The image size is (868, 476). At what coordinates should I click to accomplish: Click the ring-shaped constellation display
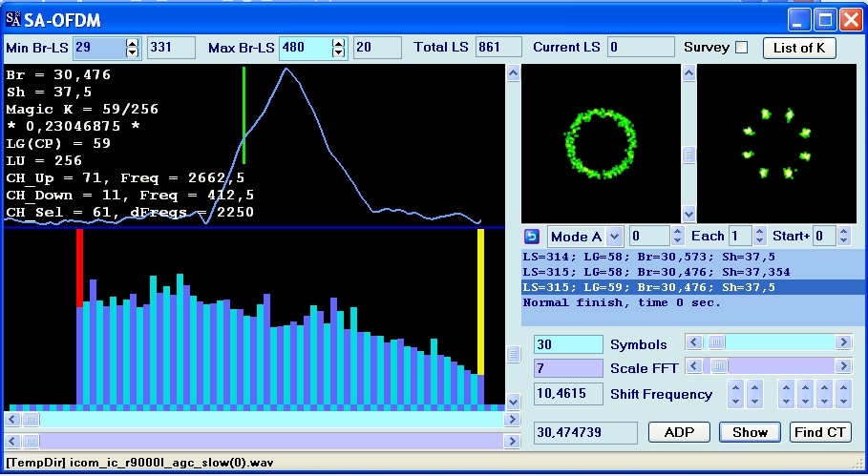click(x=602, y=144)
